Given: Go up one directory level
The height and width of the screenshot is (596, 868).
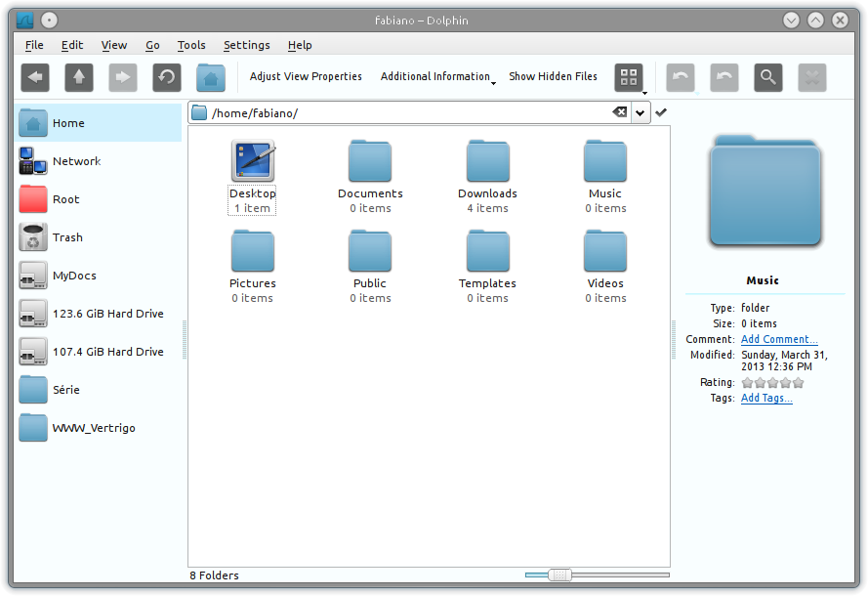Looking at the screenshot, I should [x=79, y=77].
